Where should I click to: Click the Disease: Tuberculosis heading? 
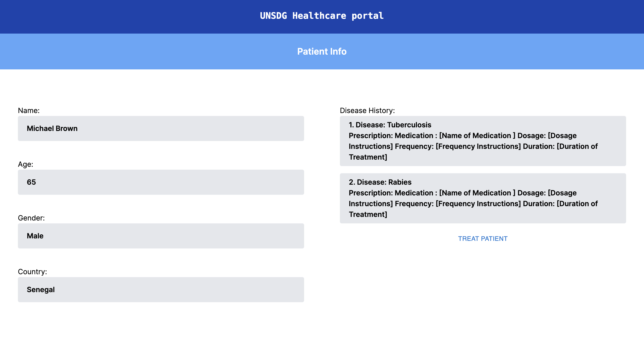point(390,125)
